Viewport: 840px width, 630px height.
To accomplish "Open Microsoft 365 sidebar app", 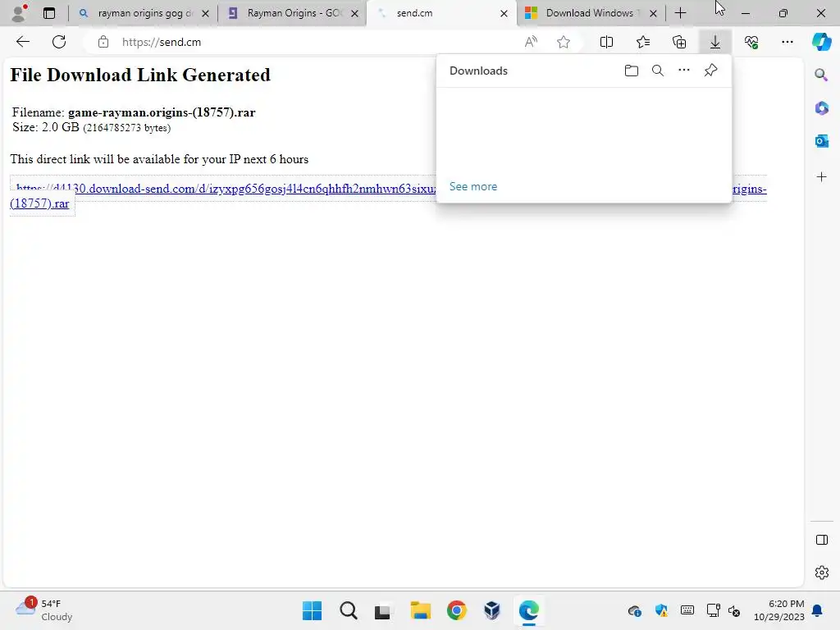I will point(821,108).
